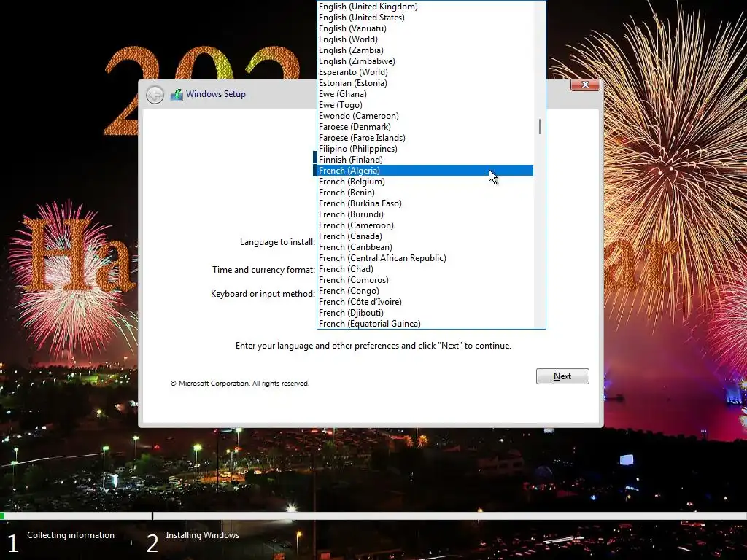The height and width of the screenshot is (560, 747).
Task: Select Esperanto (World) entry
Action: pos(425,72)
